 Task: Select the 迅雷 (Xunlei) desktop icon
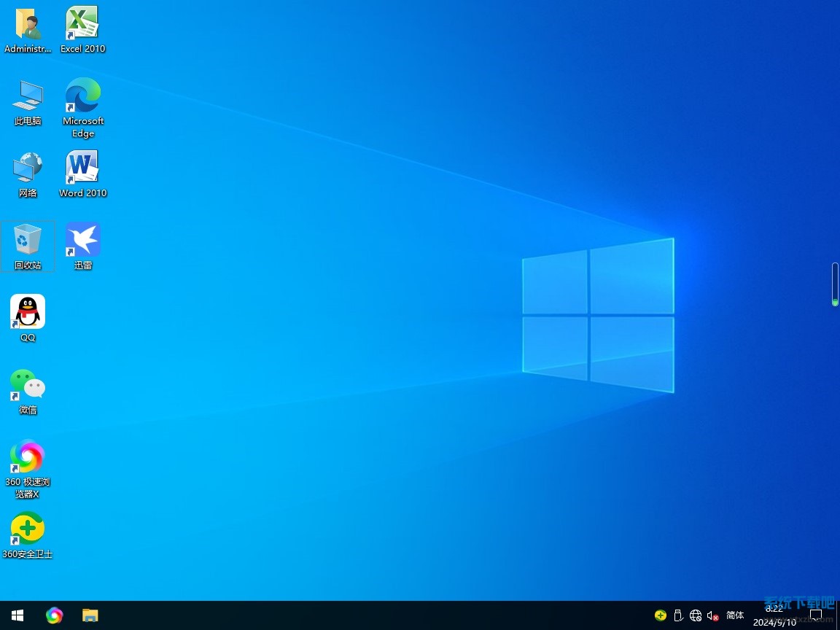click(x=82, y=240)
